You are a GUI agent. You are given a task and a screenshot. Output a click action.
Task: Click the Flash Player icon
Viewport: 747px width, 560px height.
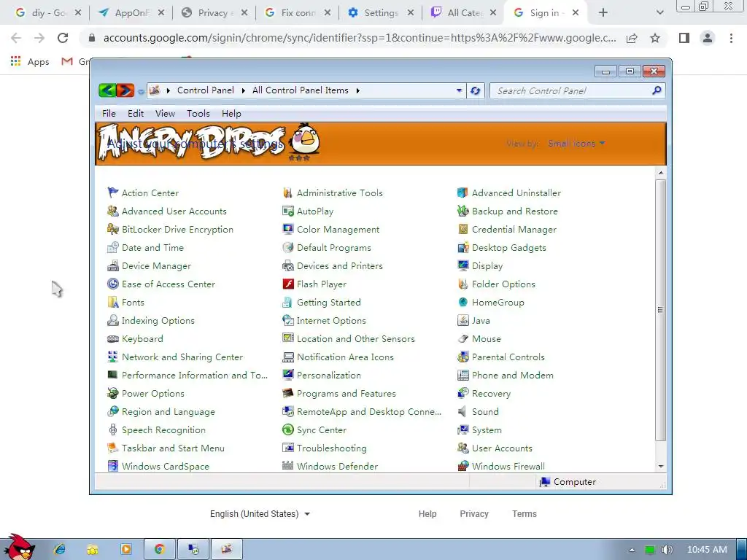(x=287, y=284)
